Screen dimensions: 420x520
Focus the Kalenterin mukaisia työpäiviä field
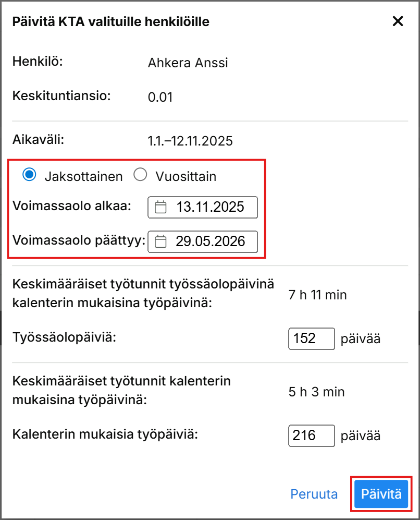click(x=311, y=436)
